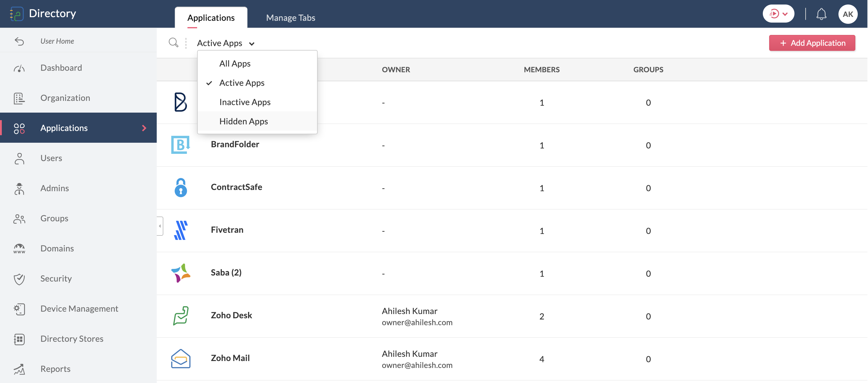The height and width of the screenshot is (383, 868).
Task: Go back to User Home
Action: pos(57,41)
